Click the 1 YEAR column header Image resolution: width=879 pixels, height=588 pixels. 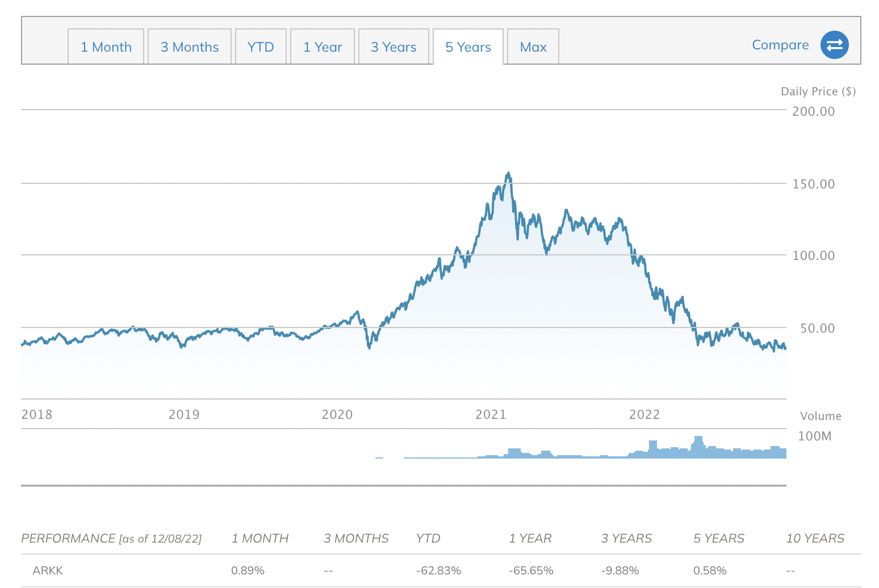pos(530,539)
